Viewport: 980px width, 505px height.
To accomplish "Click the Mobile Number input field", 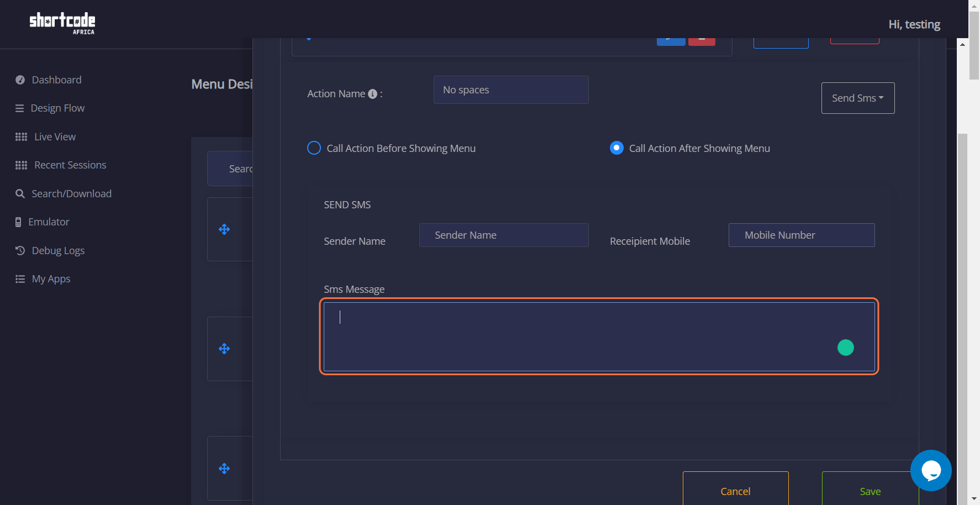I will point(802,235).
